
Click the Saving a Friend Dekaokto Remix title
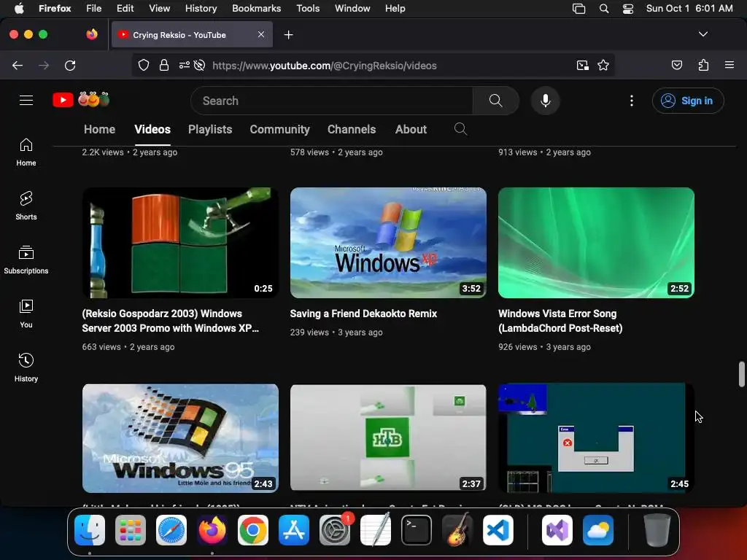(x=363, y=314)
